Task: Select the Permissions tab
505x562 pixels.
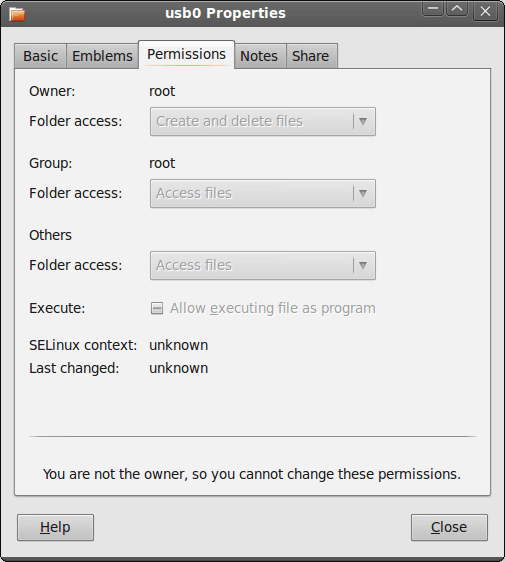Action: pos(186,54)
